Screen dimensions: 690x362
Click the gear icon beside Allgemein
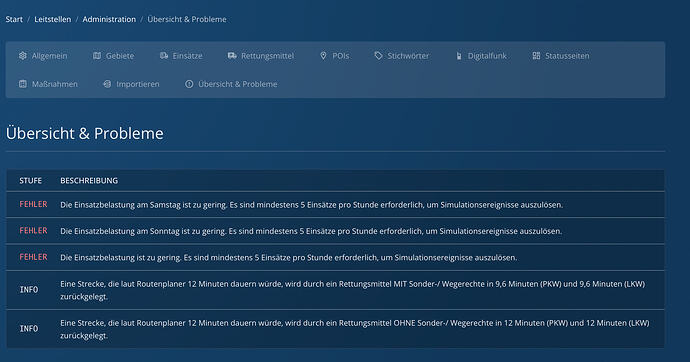click(x=22, y=56)
